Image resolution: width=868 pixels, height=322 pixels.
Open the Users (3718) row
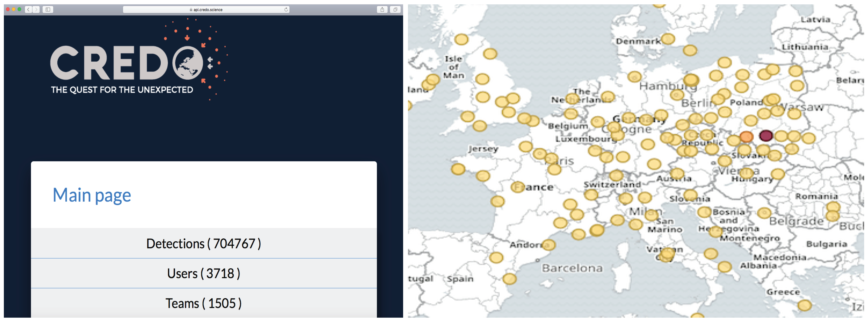point(204,273)
